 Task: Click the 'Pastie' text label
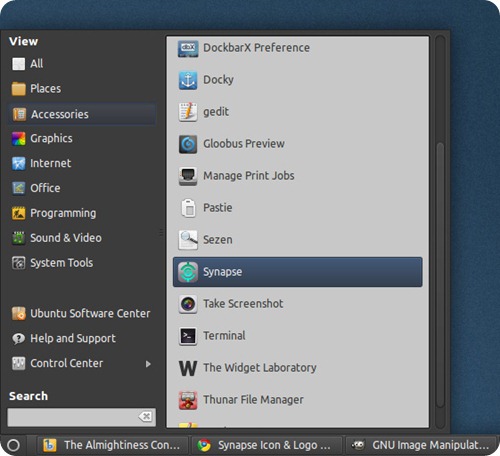(x=218, y=208)
